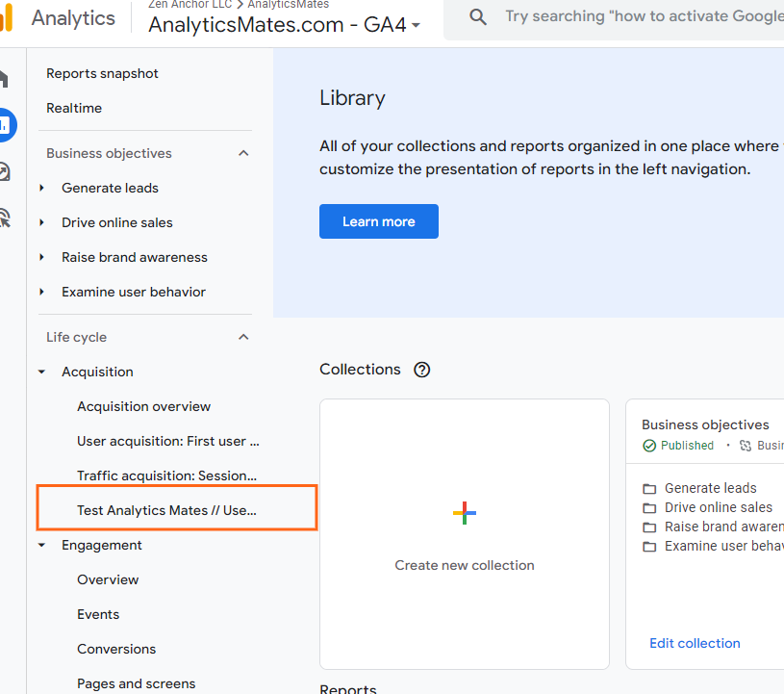This screenshot has width=784, height=694.
Task: Select the Acquisition topic label
Action: pyautogui.click(x=97, y=372)
